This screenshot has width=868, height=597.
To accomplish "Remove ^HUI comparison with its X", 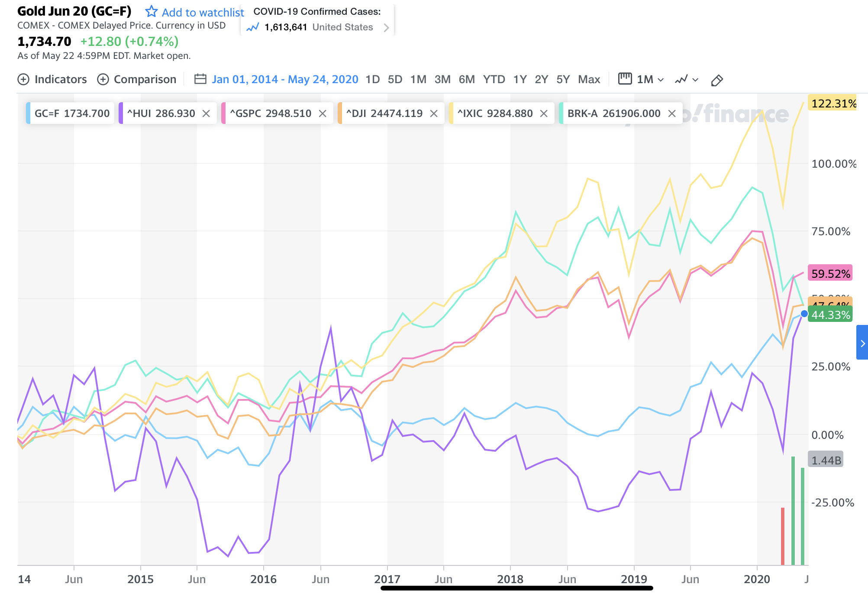I will coord(206,114).
